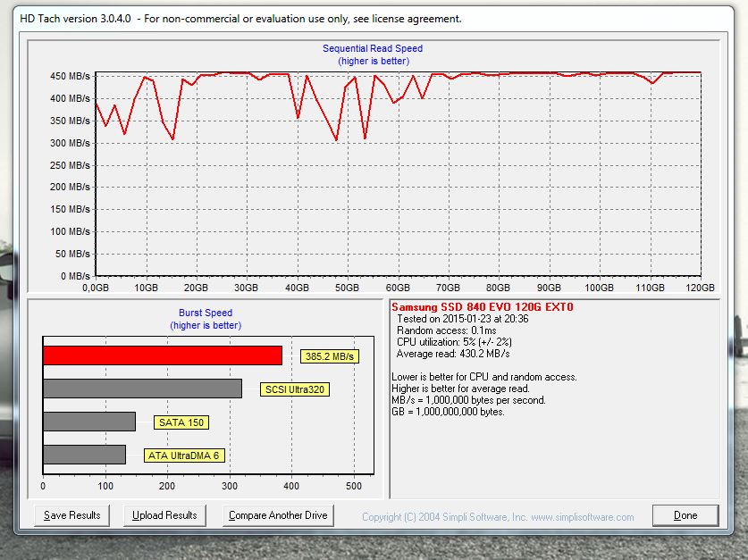This screenshot has width=748, height=560.
Task: Click the HD Tach version title bar
Action: (x=241, y=19)
